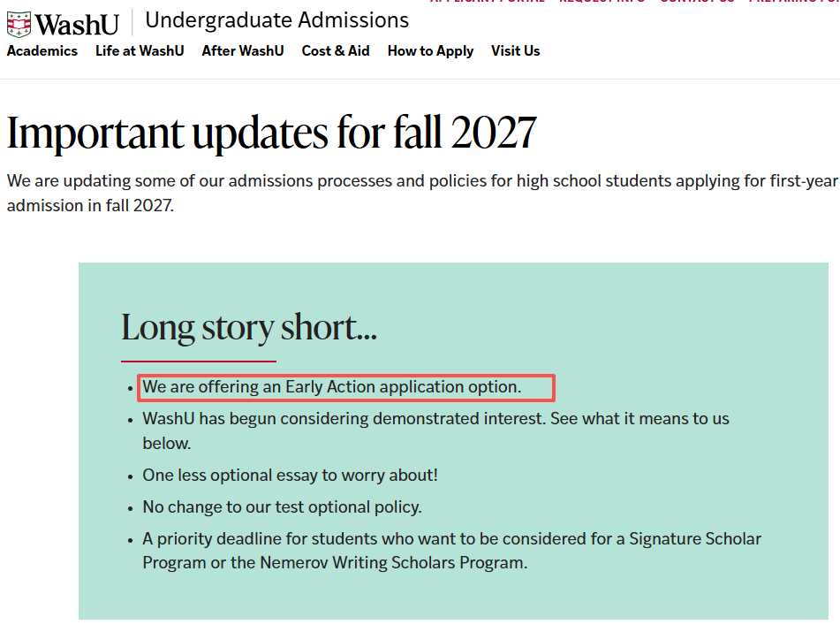Open the Undergraduate Admissions home link
This screenshot has width=840, height=632.
click(277, 20)
